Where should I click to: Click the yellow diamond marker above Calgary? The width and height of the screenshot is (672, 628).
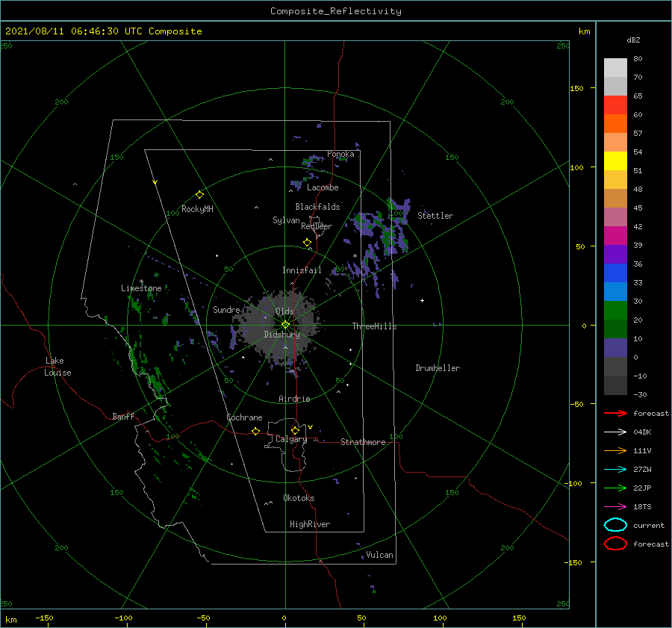coord(295,430)
